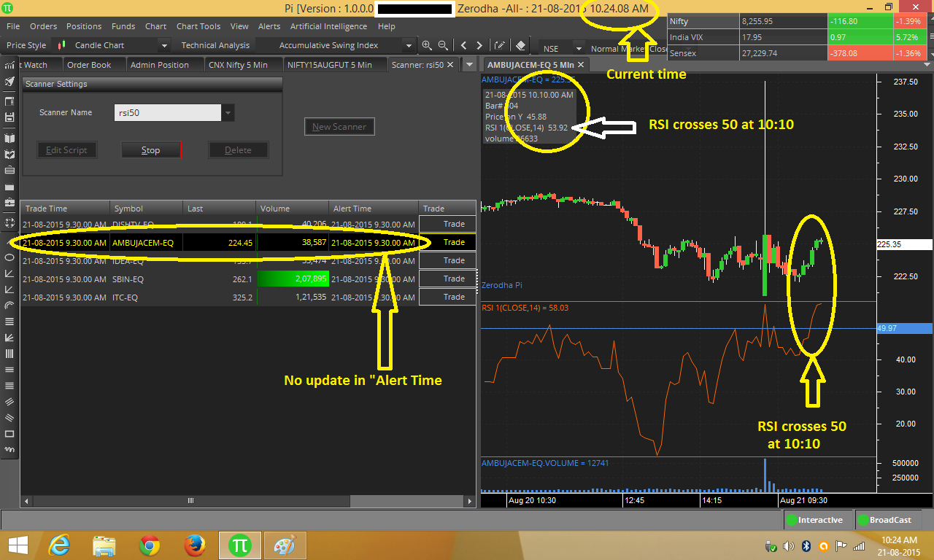The width and height of the screenshot is (934, 560).
Task: Click the scroll chart right arrow
Action: (x=479, y=45)
